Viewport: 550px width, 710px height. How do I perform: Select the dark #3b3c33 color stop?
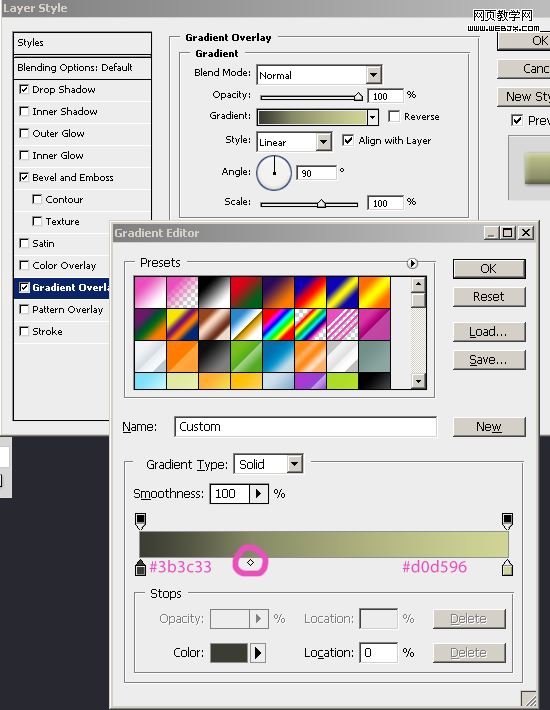pyautogui.click(x=140, y=568)
